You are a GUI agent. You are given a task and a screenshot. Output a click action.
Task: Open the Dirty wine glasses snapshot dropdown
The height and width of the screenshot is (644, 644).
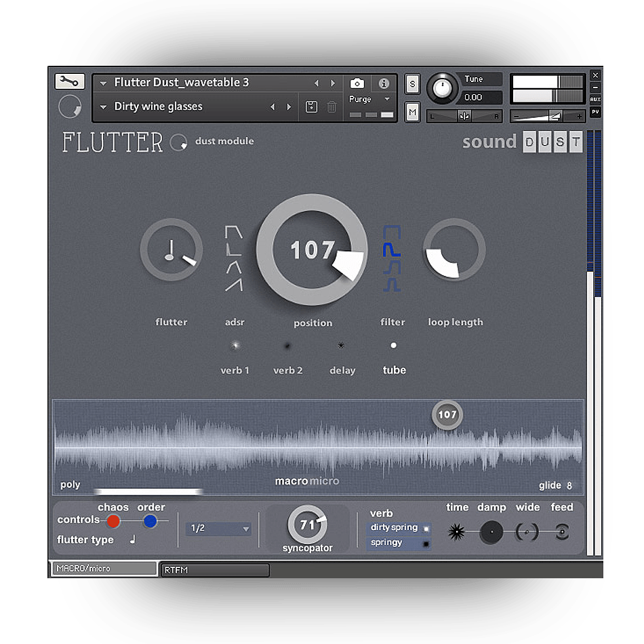click(104, 107)
